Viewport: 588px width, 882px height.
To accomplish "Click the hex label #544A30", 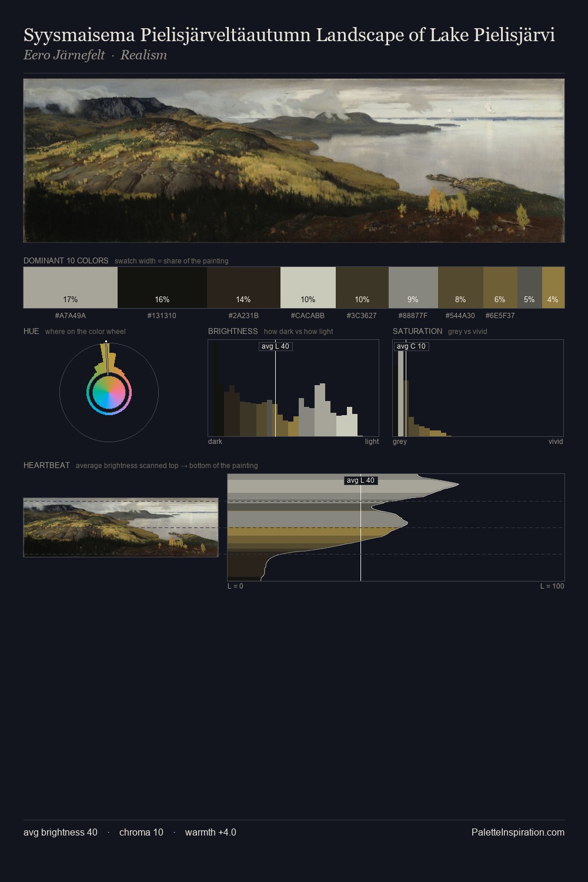I will [460, 316].
